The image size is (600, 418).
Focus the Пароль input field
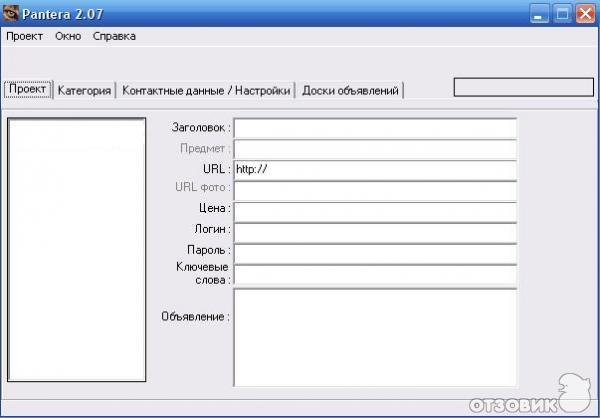tap(375, 253)
